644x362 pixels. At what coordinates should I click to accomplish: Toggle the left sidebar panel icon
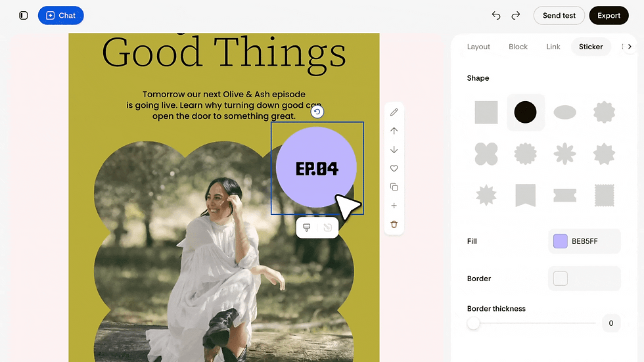24,16
